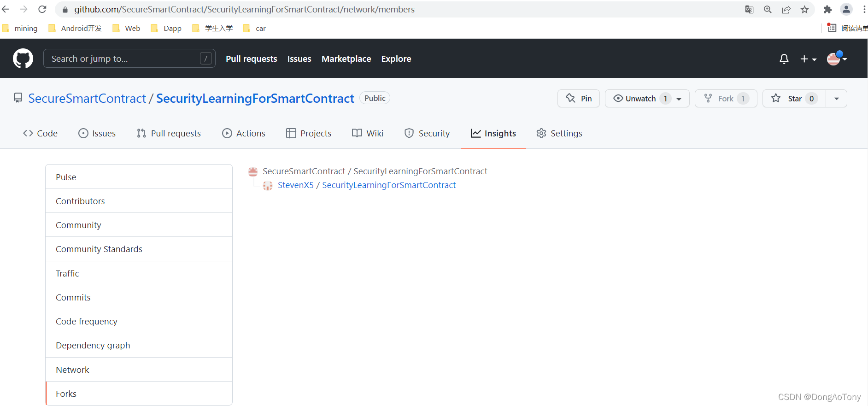The image size is (868, 406).
Task: Focus the Search or jump to field
Action: click(129, 59)
